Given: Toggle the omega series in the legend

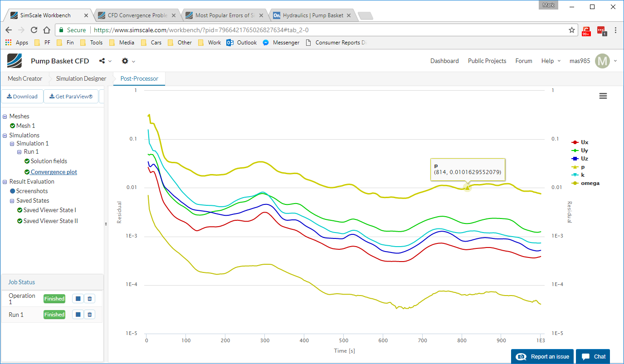Looking at the screenshot, I should click(x=590, y=183).
